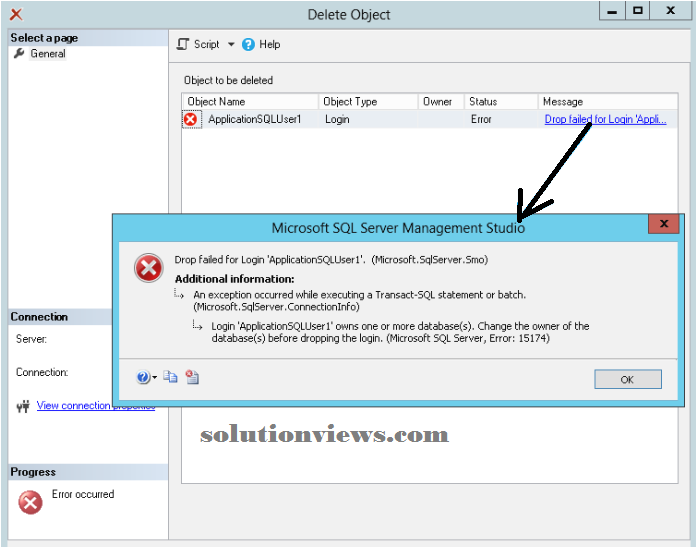This screenshot has height=547, width=696.
Task: Click the Delete Object window icon
Action: pyautogui.click(x=16, y=14)
